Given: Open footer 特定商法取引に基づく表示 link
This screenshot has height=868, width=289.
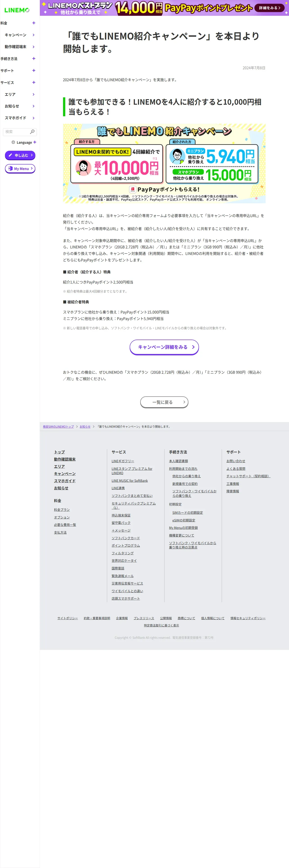Looking at the screenshot, I should point(161,625).
